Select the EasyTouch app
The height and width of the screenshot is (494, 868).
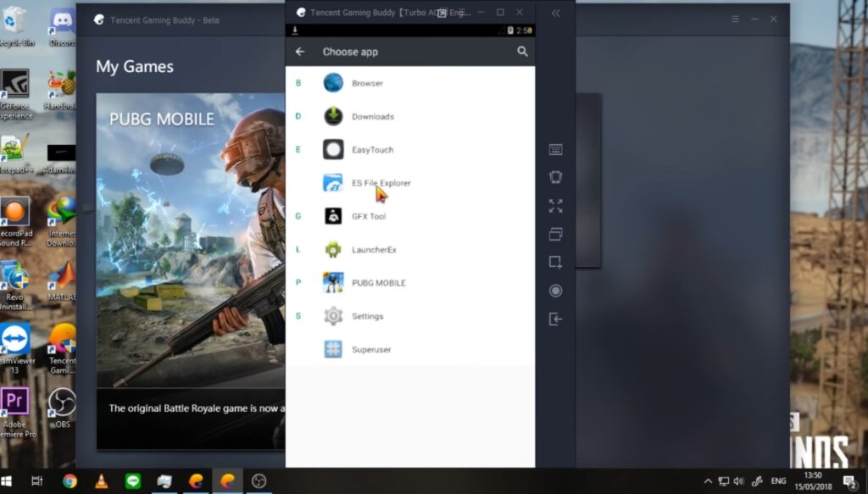pos(372,150)
